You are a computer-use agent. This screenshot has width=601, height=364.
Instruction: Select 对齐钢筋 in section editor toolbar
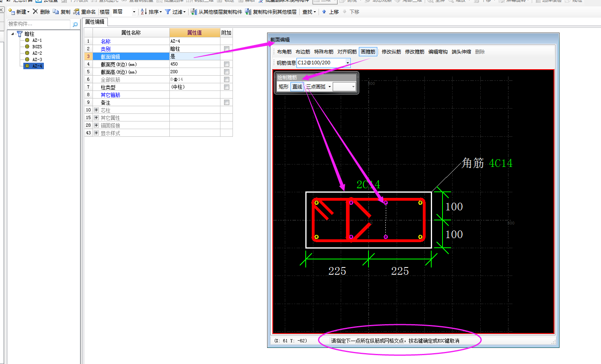tap(347, 51)
